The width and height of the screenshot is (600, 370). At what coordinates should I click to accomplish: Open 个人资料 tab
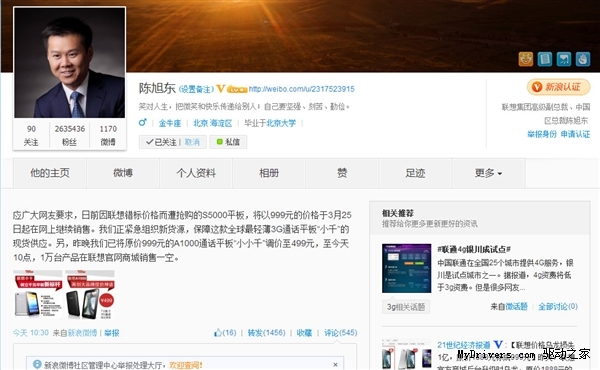tap(196, 173)
